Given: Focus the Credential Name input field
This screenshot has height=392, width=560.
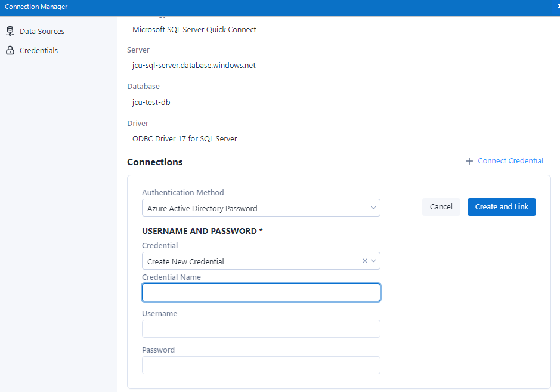Looking at the screenshot, I should tap(261, 292).
